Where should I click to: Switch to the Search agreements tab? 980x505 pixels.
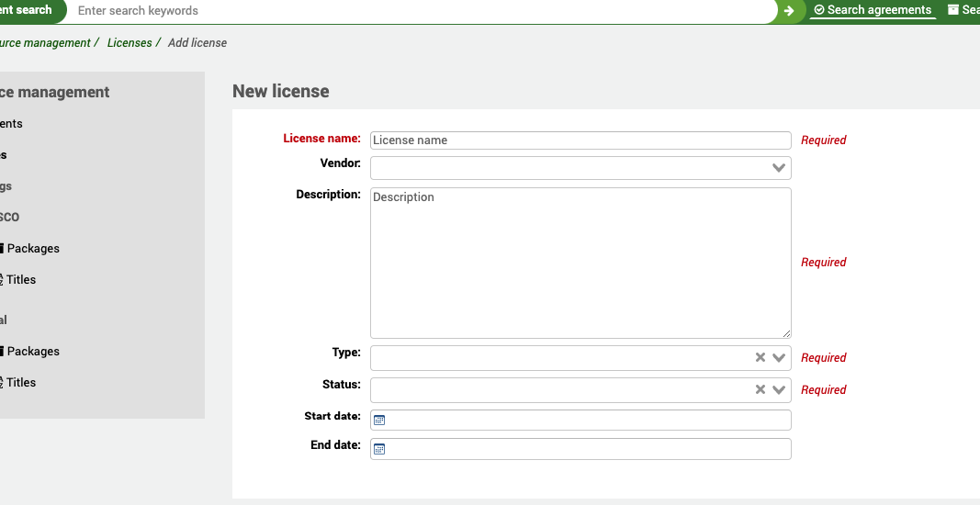click(873, 10)
